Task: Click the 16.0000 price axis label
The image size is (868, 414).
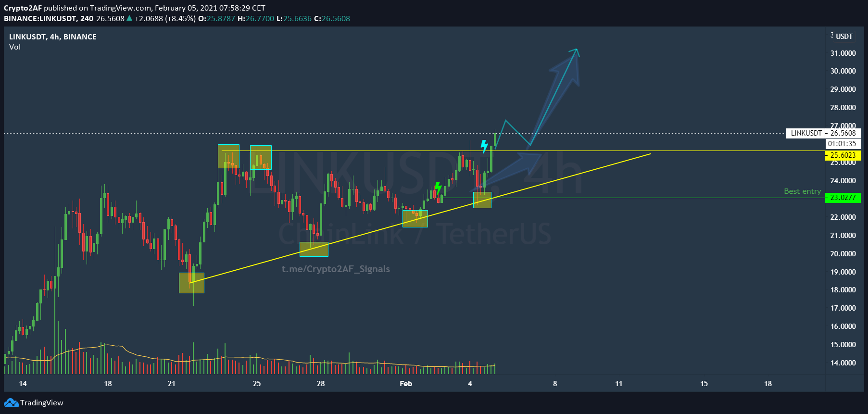Action: (x=843, y=326)
